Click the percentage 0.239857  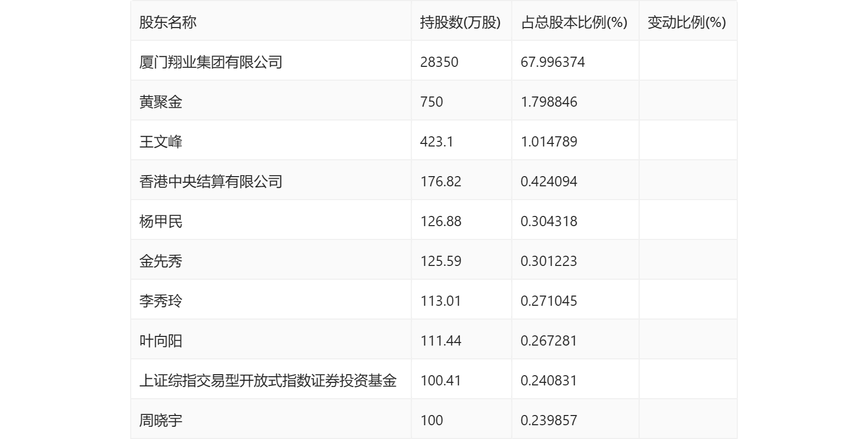pyautogui.click(x=549, y=421)
